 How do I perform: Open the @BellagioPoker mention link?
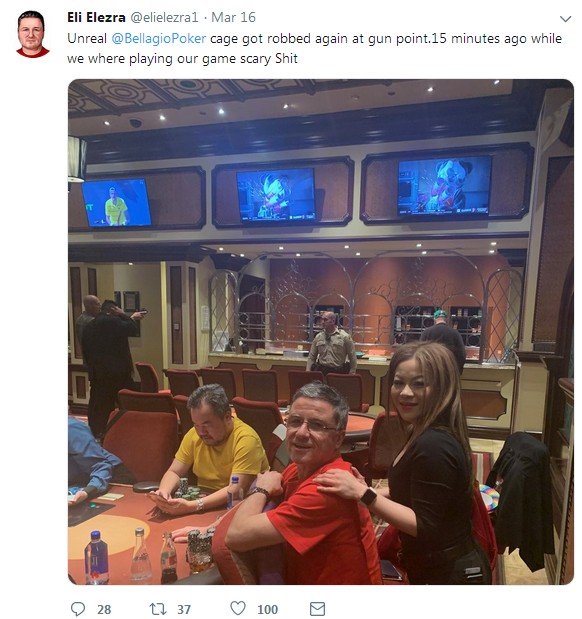159,39
